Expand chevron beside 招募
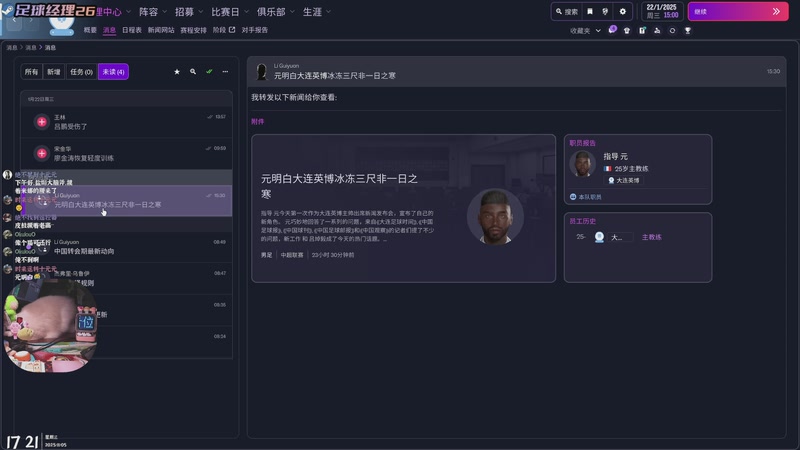This screenshot has width=800, height=450. (201, 11)
